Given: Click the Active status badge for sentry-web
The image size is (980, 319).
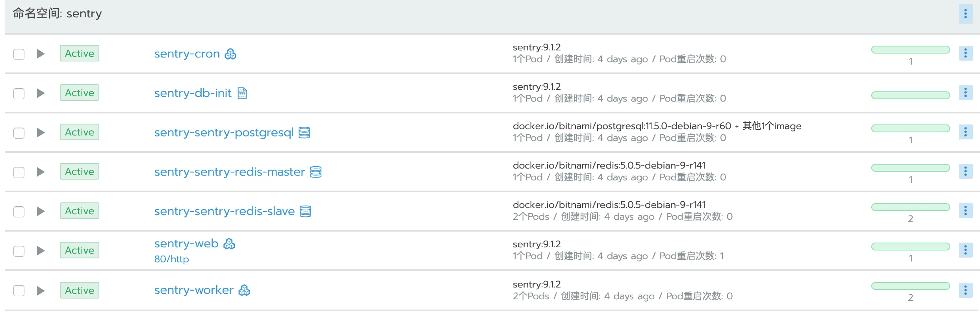Looking at the screenshot, I should pyautogui.click(x=80, y=250).
